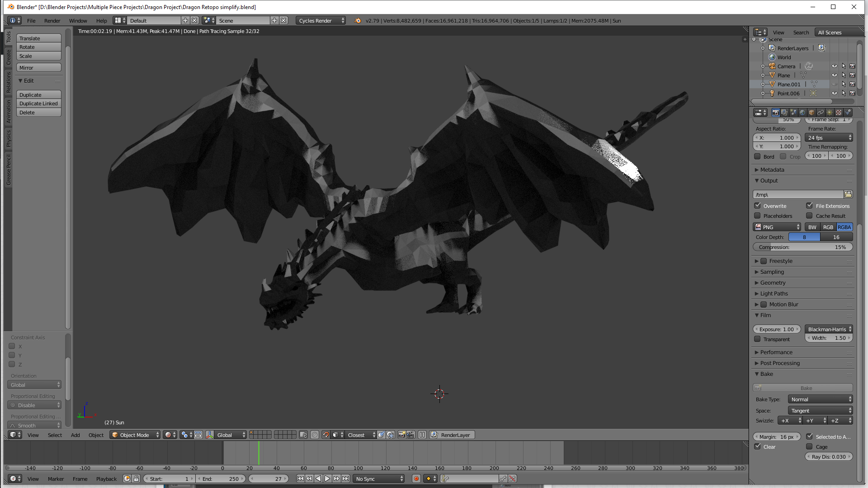Enable the Transparent film checkbox
868x488 pixels.
pos(758,339)
